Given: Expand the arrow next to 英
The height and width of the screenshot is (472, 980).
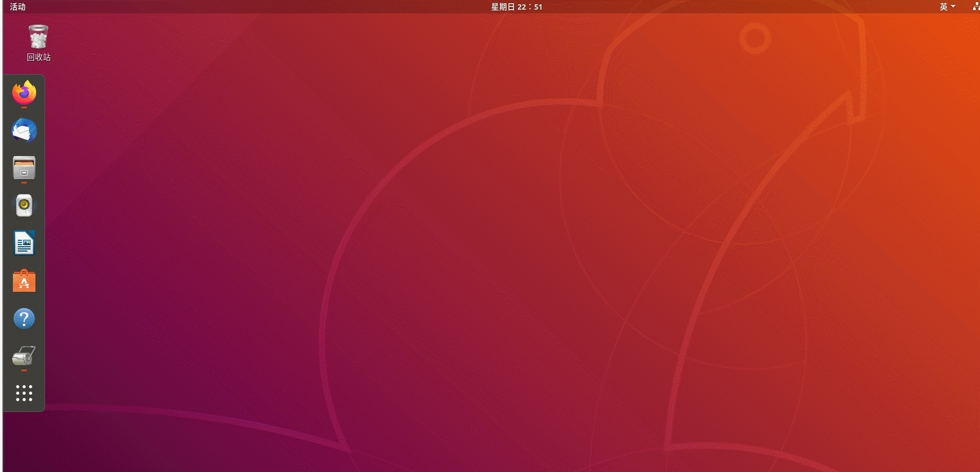Looking at the screenshot, I should pyautogui.click(x=953, y=6).
